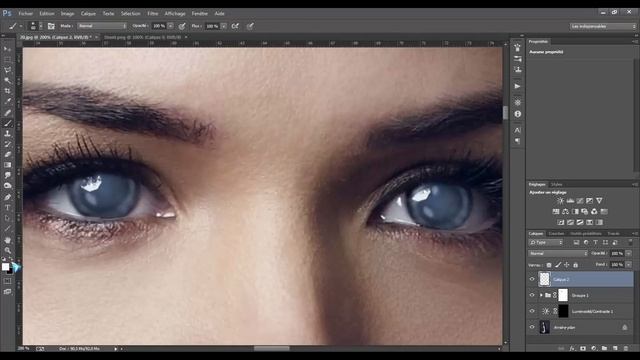Open the Filtre menu

[x=153, y=13]
